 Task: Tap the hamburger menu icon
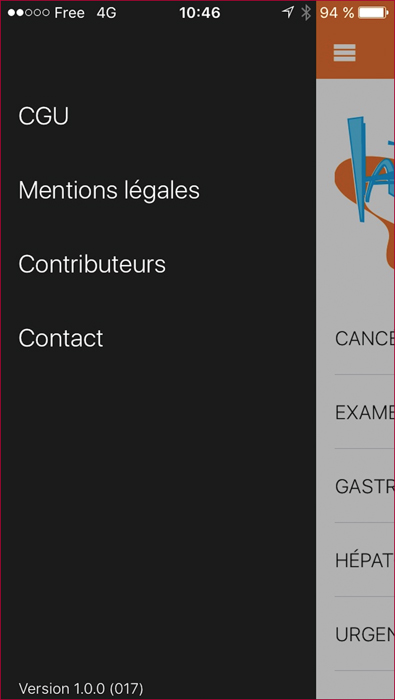pos(345,53)
